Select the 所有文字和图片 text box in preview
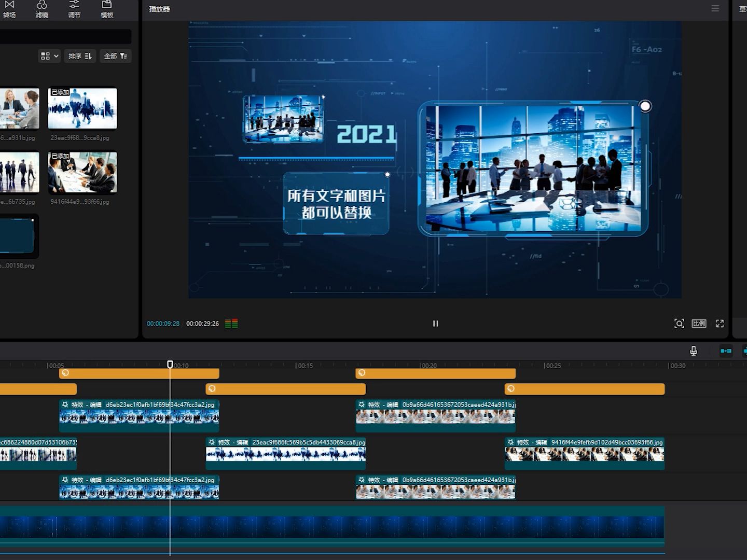 (336, 204)
